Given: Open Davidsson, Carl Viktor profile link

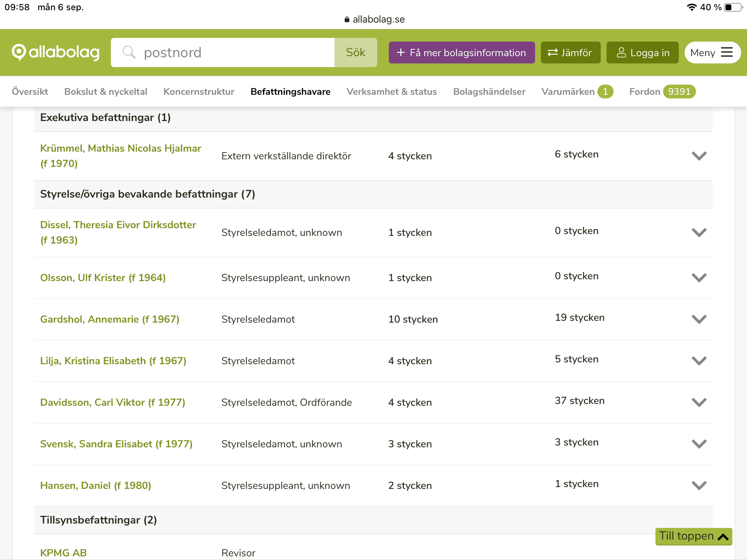Looking at the screenshot, I should click(x=113, y=402).
